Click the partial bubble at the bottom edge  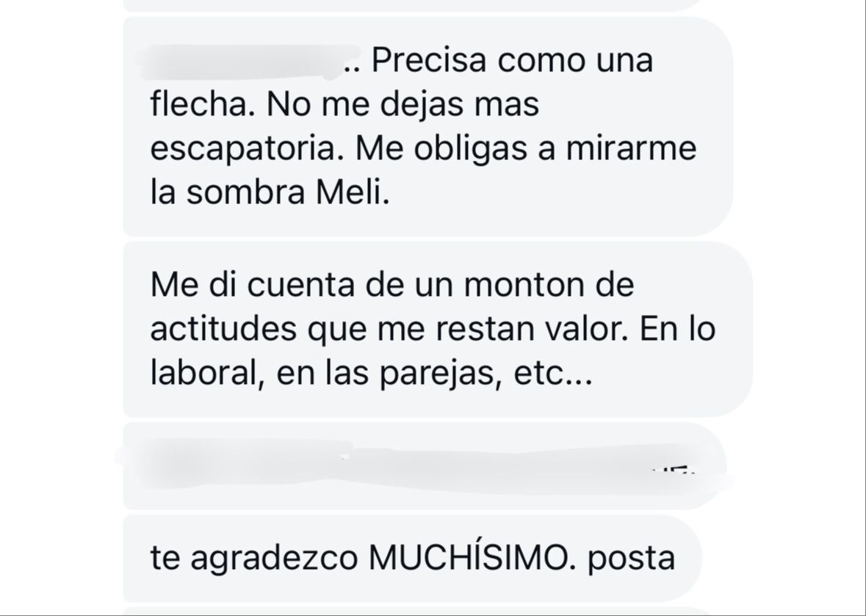coord(412,611)
